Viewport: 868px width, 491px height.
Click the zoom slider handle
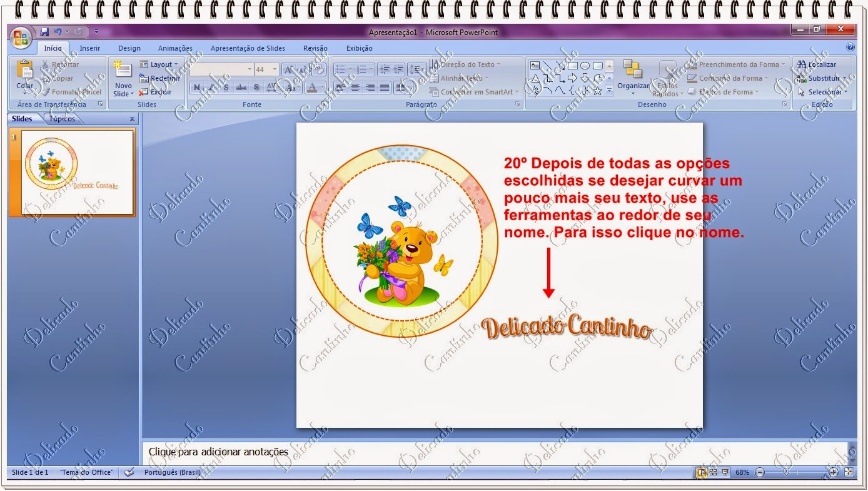pyautogui.click(x=786, y=472)
